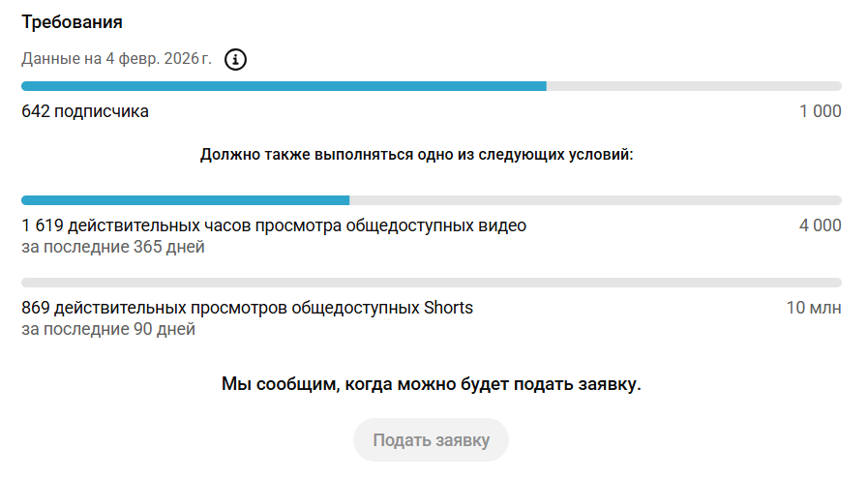
Task: Click the 'за последние 90 дней' label
Action: (x=108, y=329)
